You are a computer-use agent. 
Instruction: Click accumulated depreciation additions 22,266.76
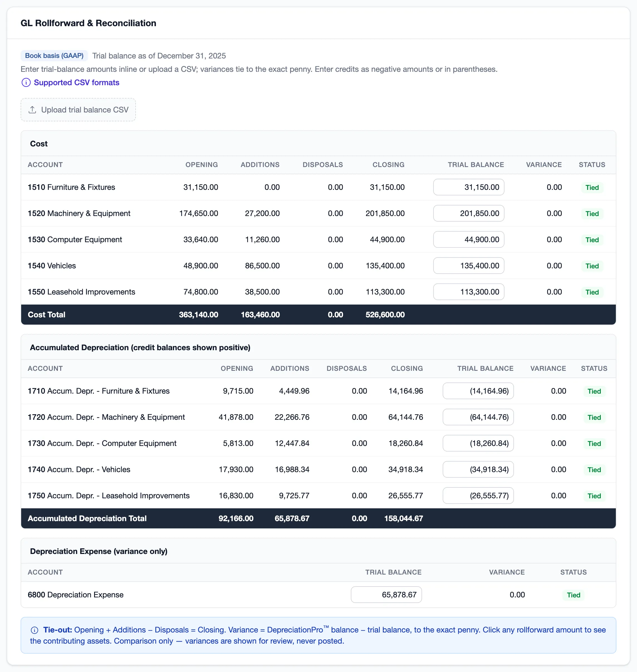[x=292, y=417]
